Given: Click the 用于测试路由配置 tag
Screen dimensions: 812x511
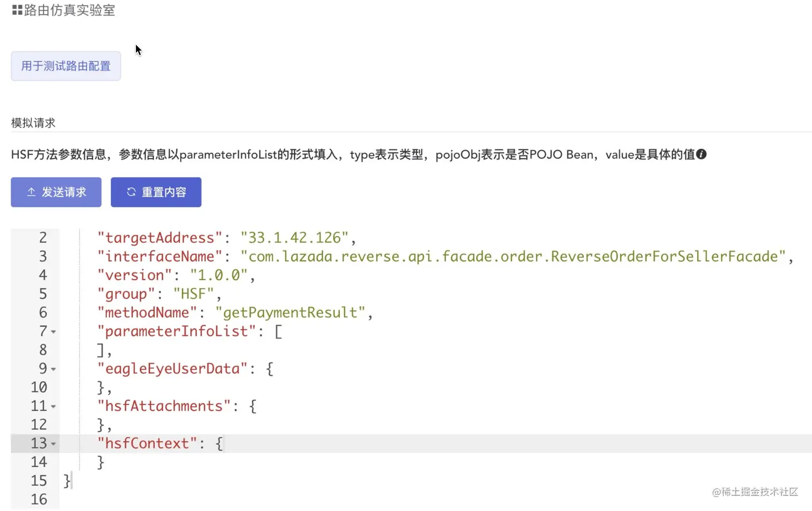Looking at the screenshot, I should pyautogui.click(x=66, y=66).
